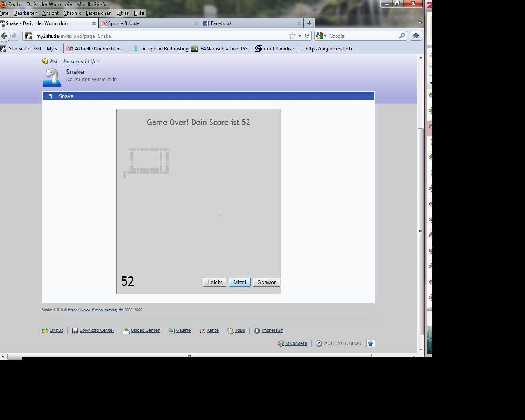Click the search magnifier in the Google box
The image size is (525, 420).
[x=402, y=36]
